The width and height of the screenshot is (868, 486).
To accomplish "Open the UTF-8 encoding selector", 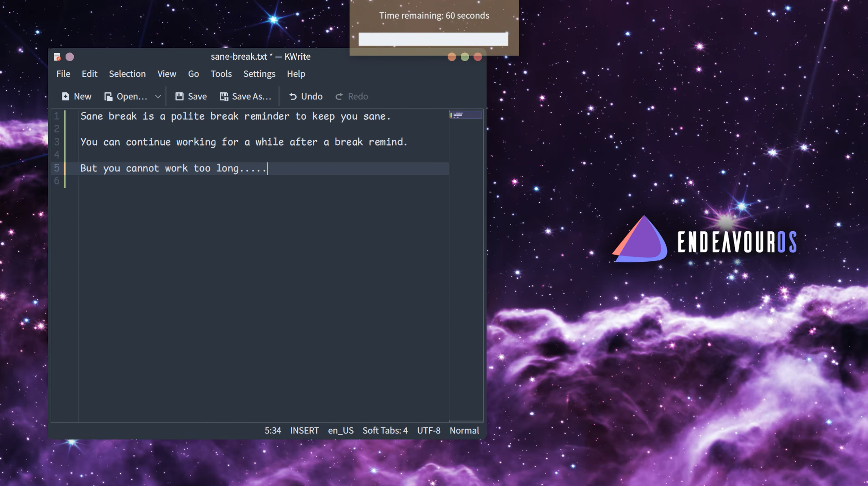I will [428, 430].
